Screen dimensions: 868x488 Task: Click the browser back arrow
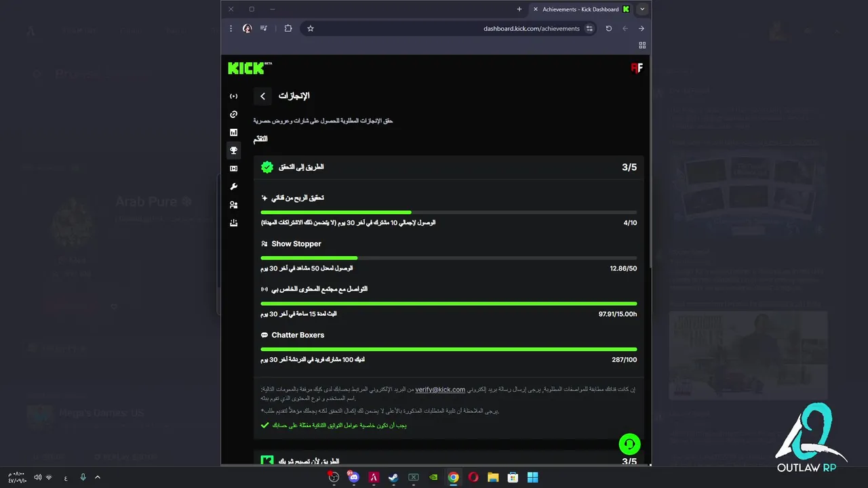coord(641,28)
